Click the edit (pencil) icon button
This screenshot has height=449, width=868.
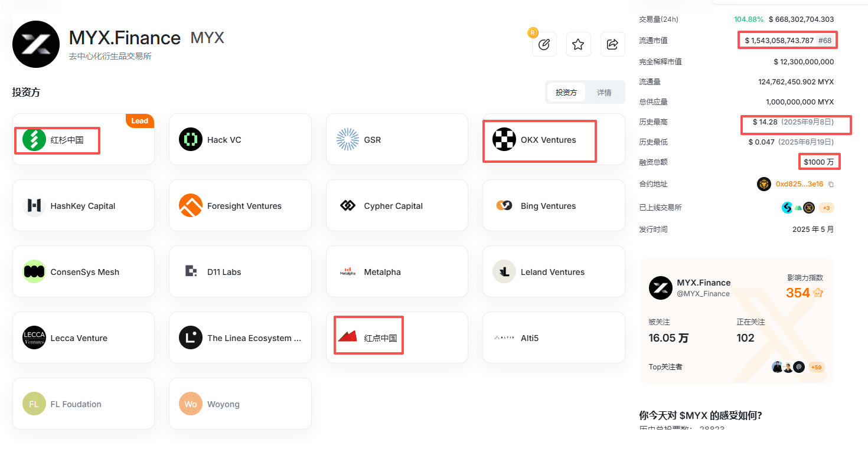pos(544,44)
